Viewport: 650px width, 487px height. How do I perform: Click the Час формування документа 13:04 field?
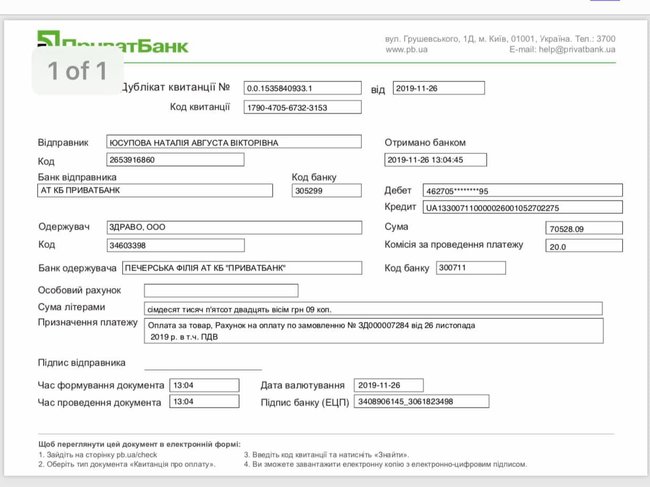point(204,385)
